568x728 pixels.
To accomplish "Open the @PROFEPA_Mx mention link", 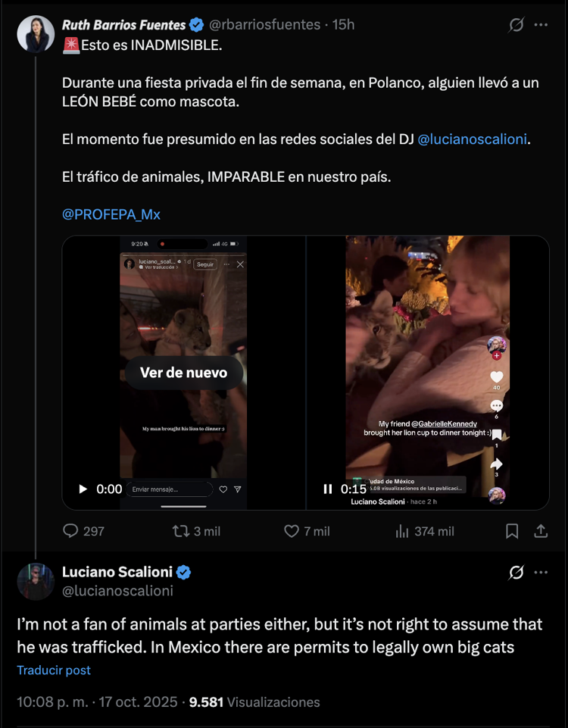I will 111,214.
